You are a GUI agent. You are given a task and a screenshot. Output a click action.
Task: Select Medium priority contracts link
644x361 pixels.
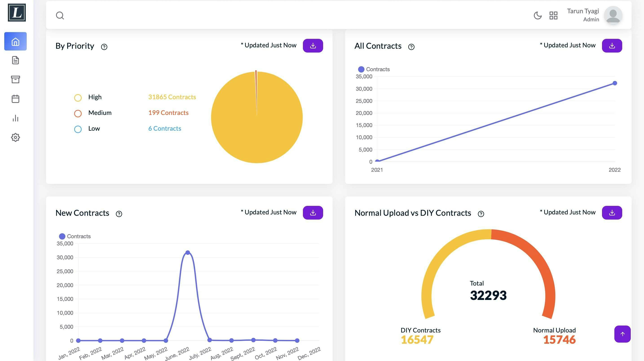pyautogui.click(x=168, y=112)
